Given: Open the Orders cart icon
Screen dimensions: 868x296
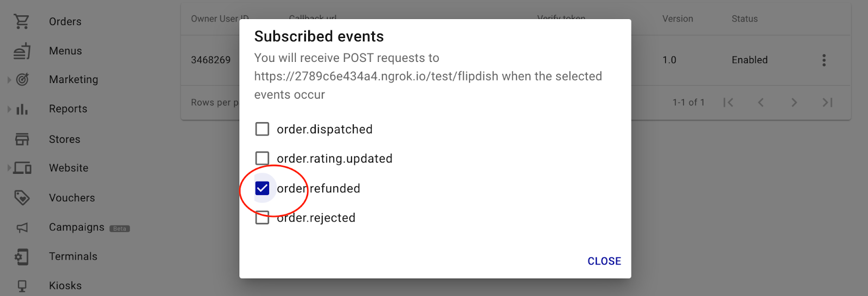Looking at the screenshot, I should pos(22,22).
